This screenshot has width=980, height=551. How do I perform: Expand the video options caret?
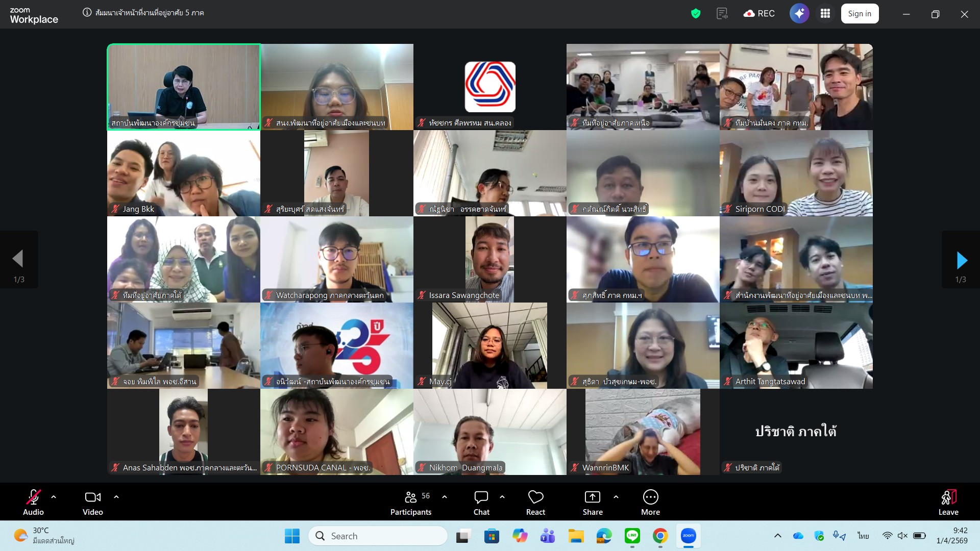[116, 496]
